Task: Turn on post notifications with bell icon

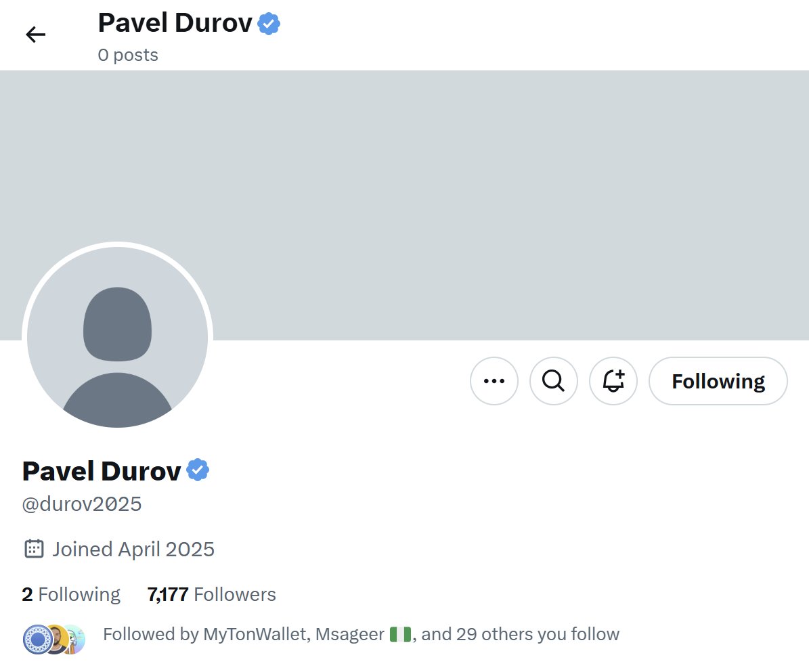Action: (x=613, y=381)
